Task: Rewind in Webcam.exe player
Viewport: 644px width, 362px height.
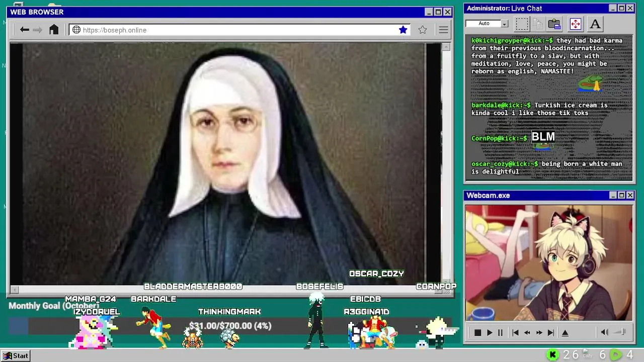Action: (x=527, y=332)
